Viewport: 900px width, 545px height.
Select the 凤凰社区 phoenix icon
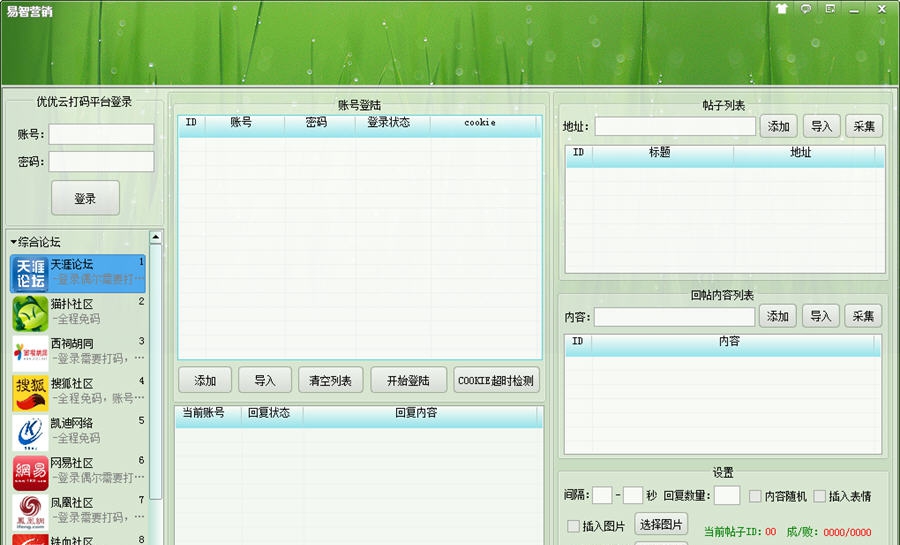click(30, 512)
